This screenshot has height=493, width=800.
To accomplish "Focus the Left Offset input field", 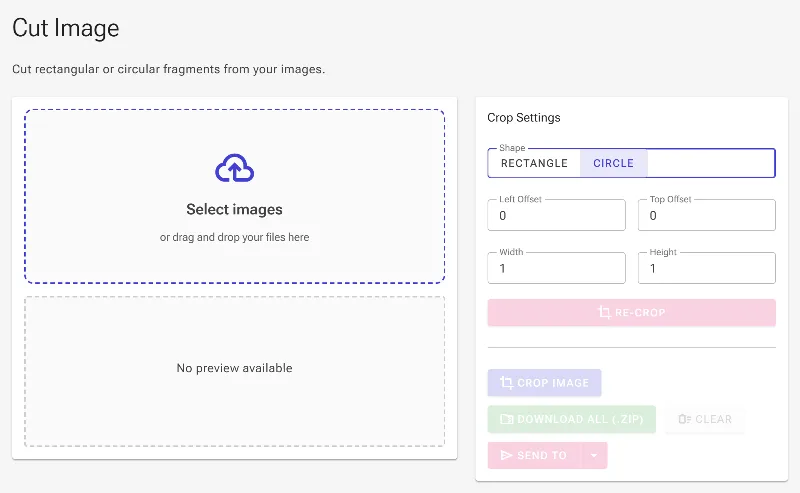I will 556,215.
